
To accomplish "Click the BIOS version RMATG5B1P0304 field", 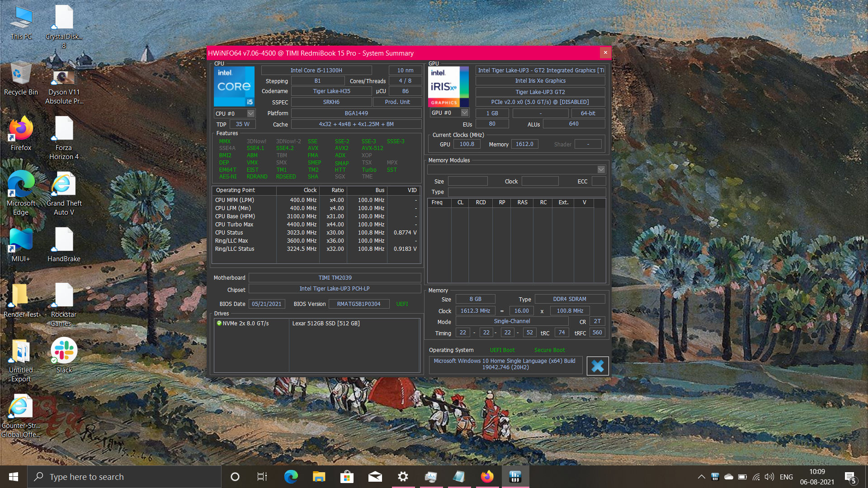I will click(359, 304).
